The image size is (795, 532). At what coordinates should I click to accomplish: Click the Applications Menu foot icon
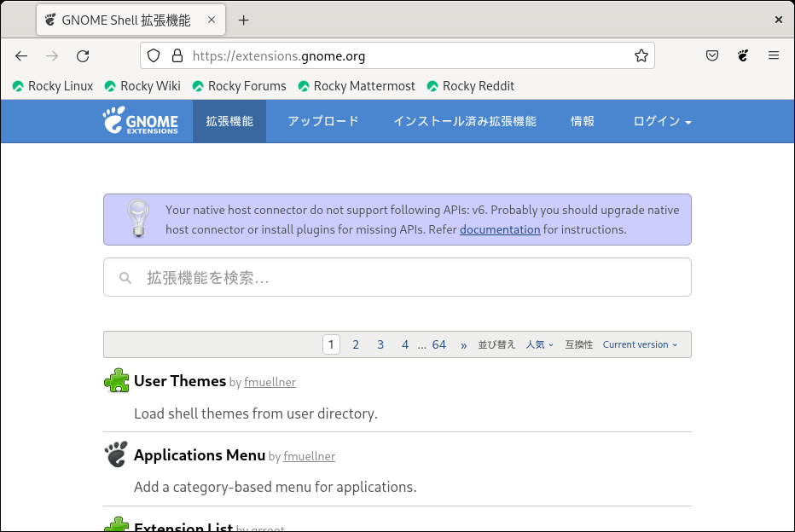(x=117, y=454)
